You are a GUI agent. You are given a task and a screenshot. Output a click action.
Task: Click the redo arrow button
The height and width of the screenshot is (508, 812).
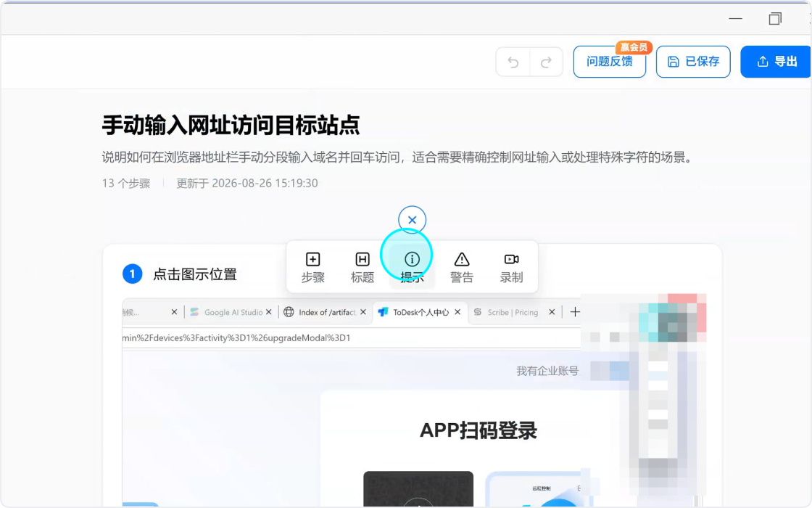coord(546,62)
